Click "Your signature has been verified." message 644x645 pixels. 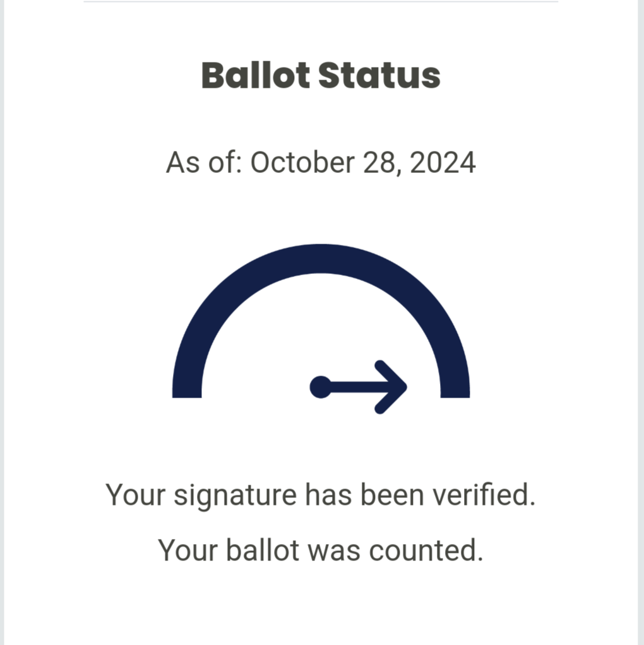pos(321,495)
